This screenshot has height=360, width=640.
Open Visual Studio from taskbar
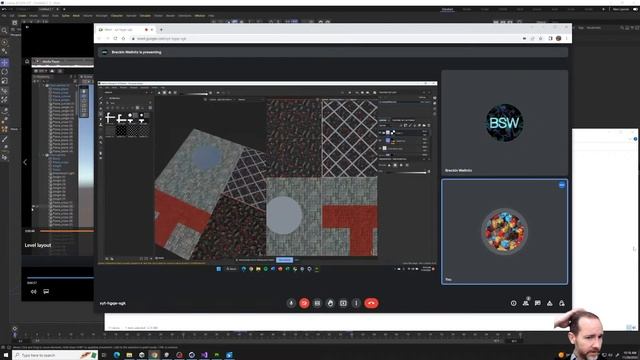pos(204,355)
